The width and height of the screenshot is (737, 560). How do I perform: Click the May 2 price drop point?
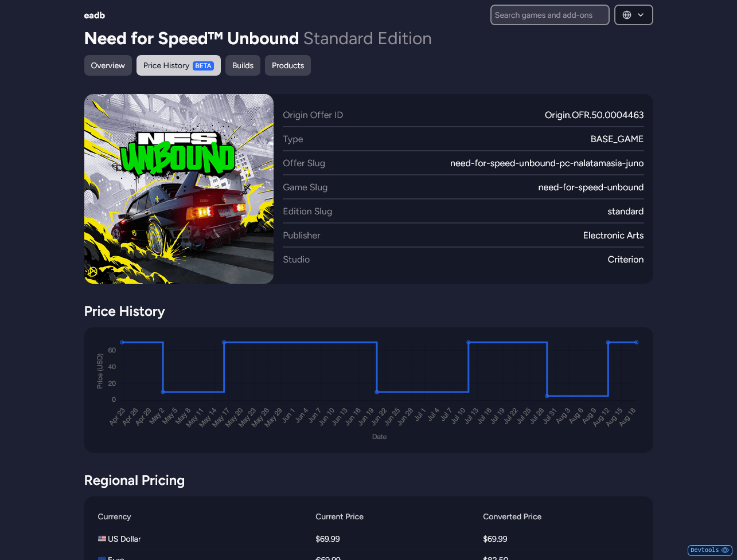click(x=163, y=392)
